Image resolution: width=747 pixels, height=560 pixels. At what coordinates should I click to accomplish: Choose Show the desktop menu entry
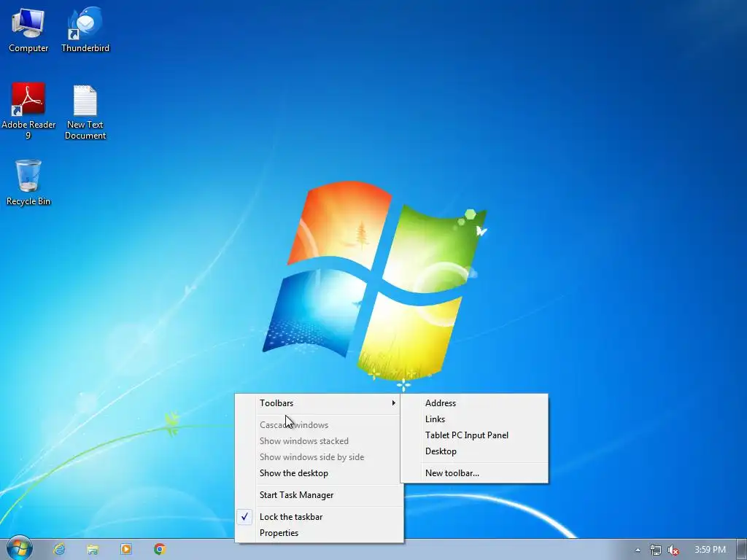pyautogui.click(x=320, y=472)
